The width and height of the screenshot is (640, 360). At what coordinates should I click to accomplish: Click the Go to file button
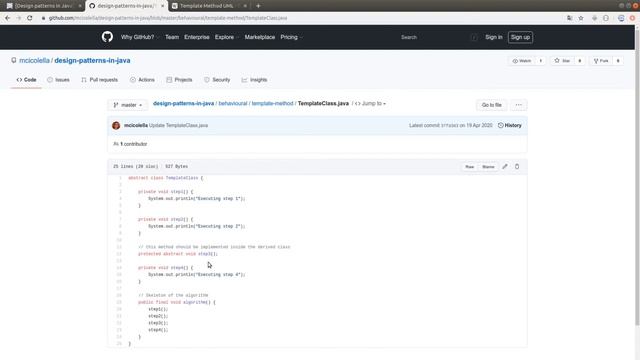(491, 105)
